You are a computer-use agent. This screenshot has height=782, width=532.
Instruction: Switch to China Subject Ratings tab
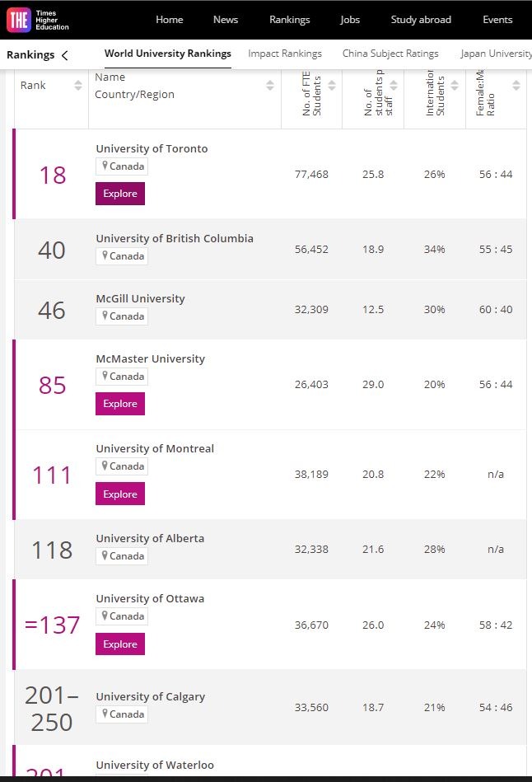(x=390, y=54)
